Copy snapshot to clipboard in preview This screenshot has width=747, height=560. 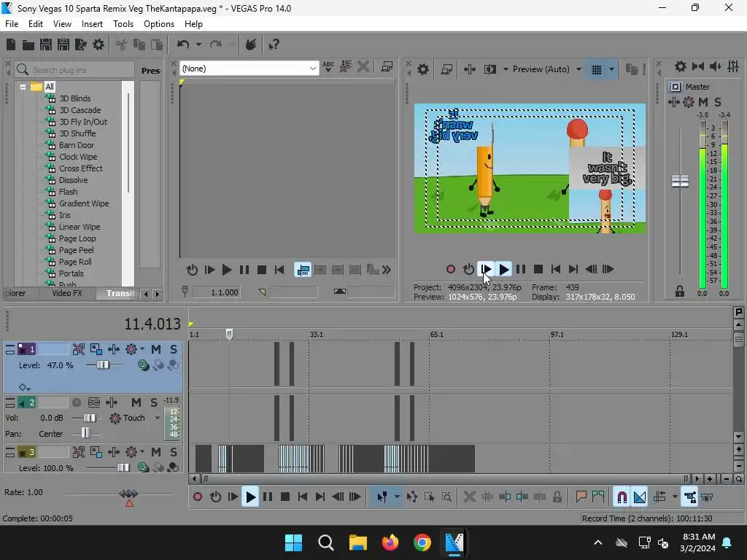coord(631,69)
